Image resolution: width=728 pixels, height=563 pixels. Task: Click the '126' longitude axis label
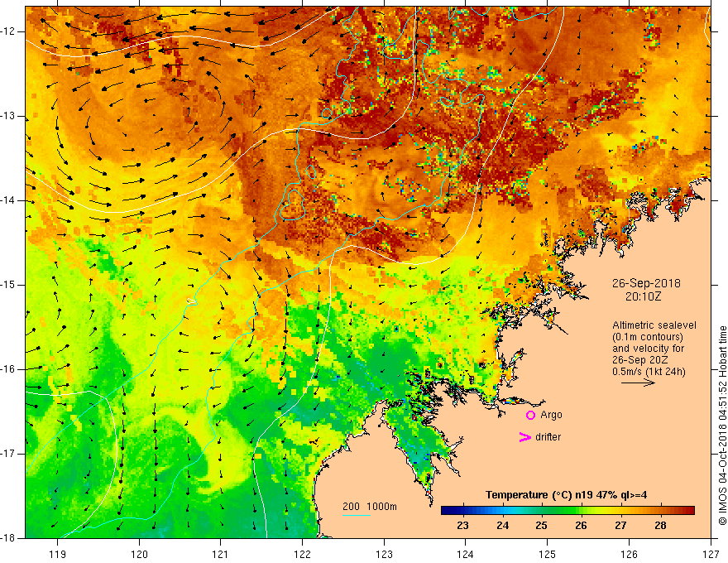629,555
